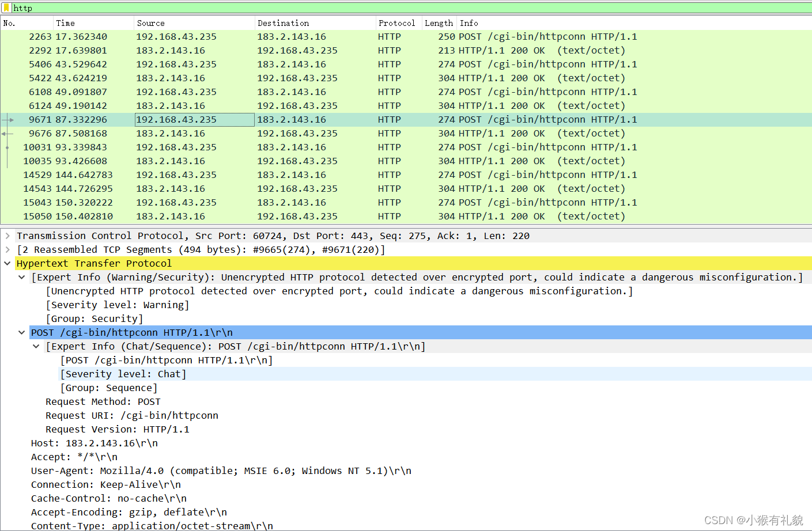
Task: Select the Group: Security line
Action: coord(95,318)
